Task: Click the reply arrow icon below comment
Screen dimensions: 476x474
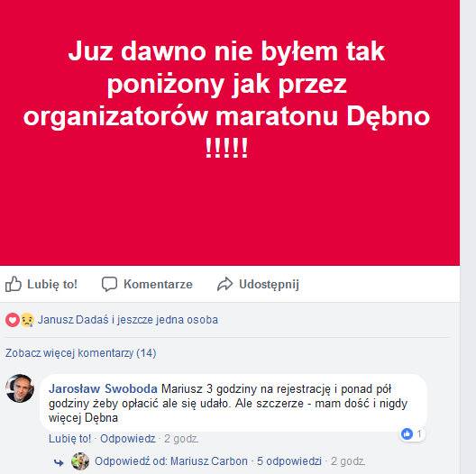Action: [x=59, y=462]
